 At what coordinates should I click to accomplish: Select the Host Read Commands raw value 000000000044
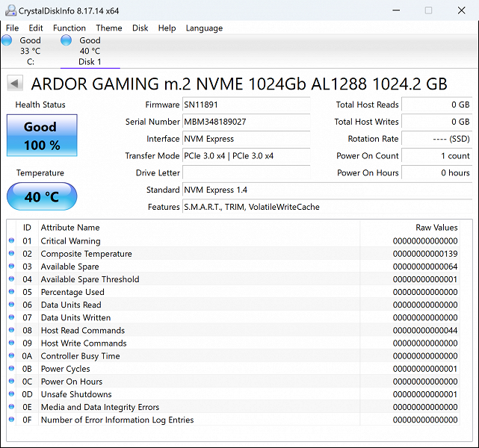tap(425, 330)
